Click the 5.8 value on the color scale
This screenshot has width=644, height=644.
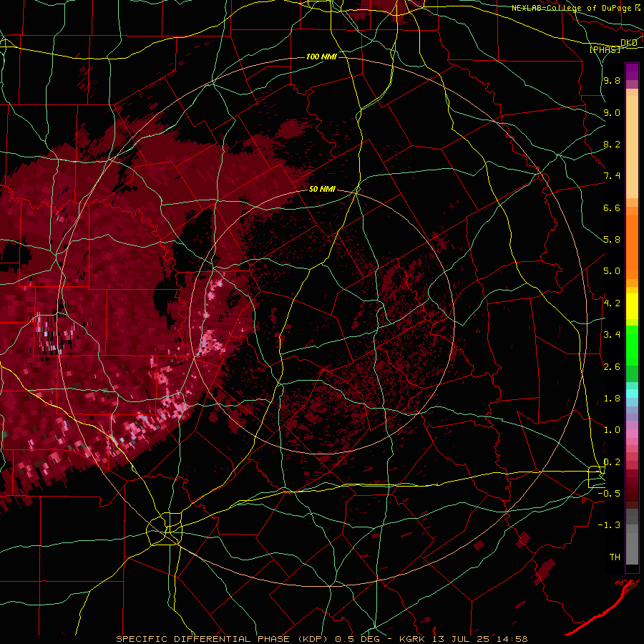point(612,240)
